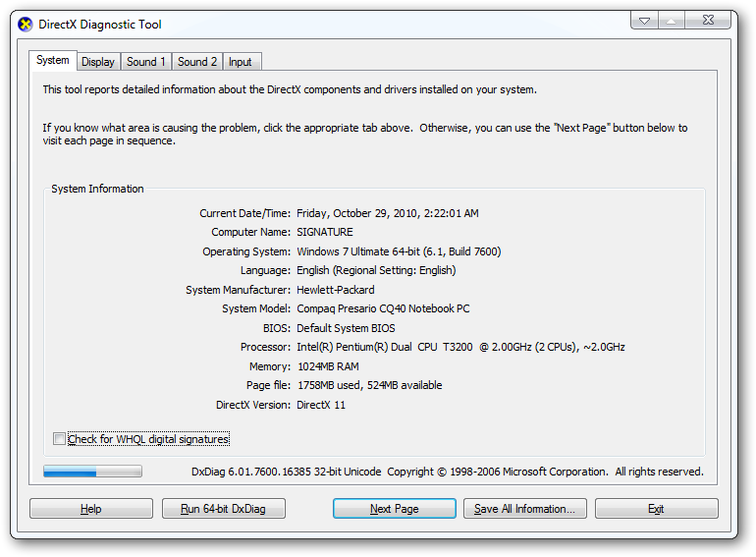
Task: Click the Computer Name: field label
Action: (251, 232)
